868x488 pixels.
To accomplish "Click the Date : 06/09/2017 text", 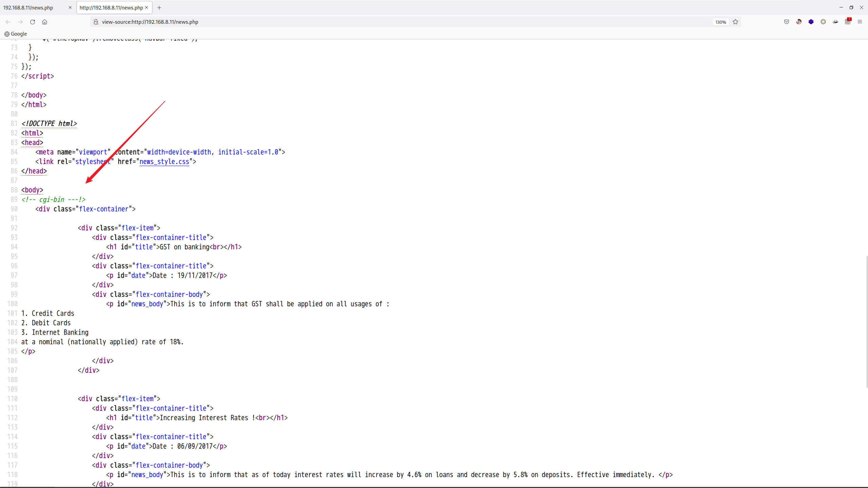I will [182, 446].
